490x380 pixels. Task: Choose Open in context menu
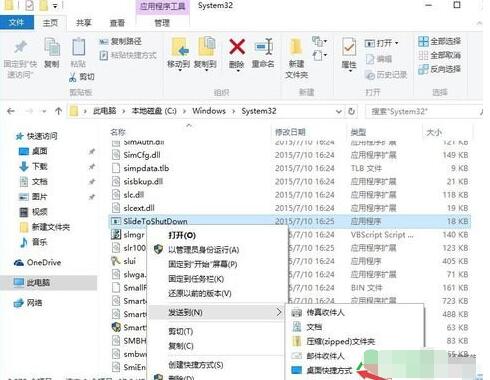point(182,236)
